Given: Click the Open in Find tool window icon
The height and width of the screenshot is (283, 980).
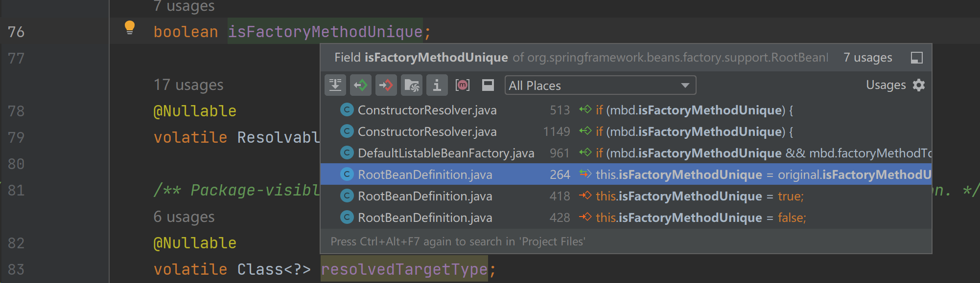Looking at the screenshot, I should click(x=916, y=58).
